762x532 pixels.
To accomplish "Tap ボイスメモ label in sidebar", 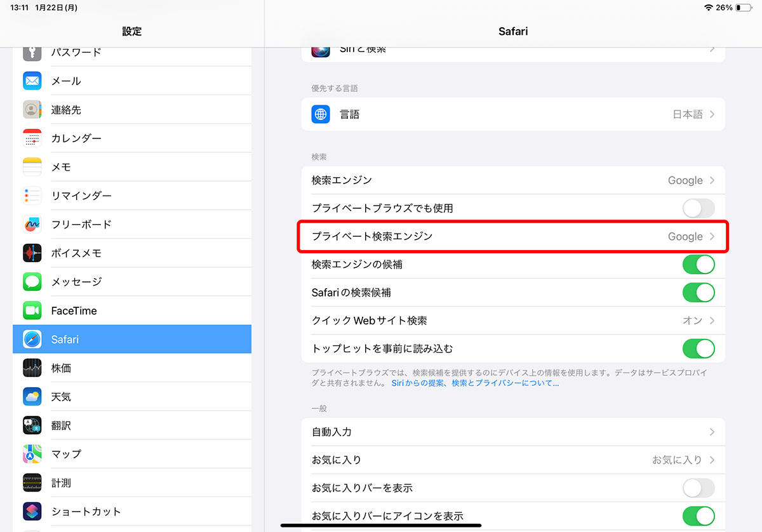I will tap(76, 253).
